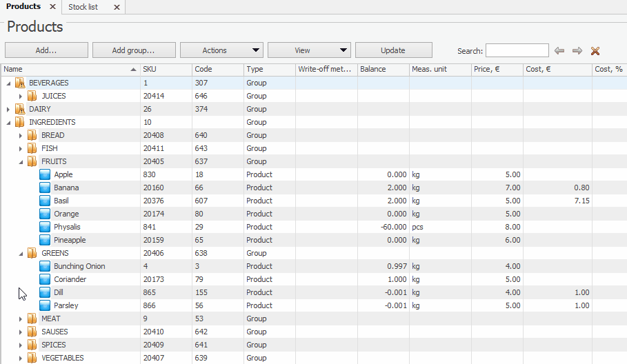The width and height of the screenshot is (627, 364).
Task: Expand the DAIRY group
Action: tap(8, 109)
